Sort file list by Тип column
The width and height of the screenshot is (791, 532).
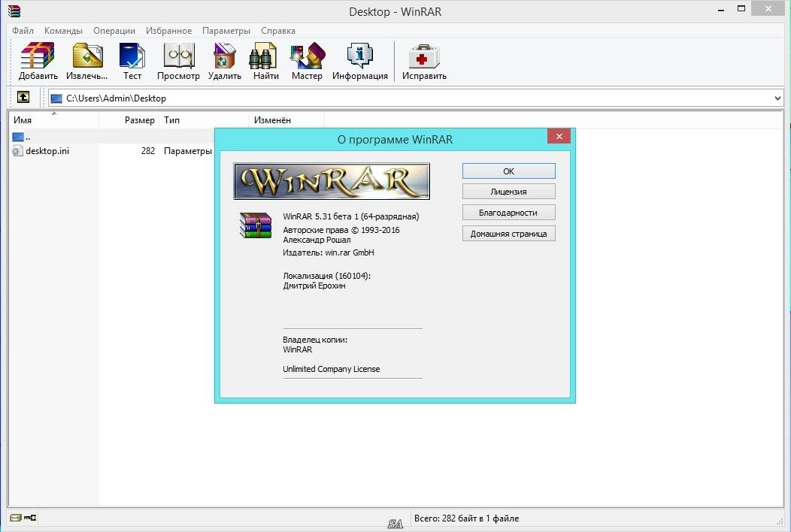[x=204, y=120]
